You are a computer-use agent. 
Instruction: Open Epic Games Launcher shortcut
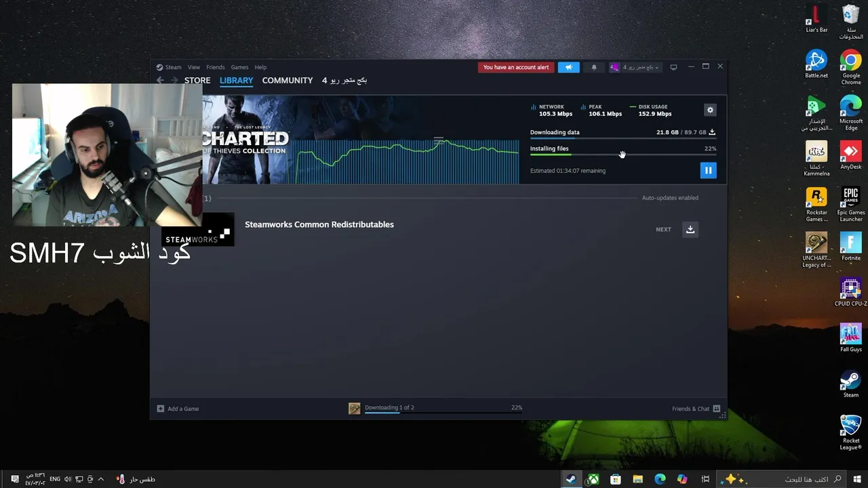[x=851, y=205]
